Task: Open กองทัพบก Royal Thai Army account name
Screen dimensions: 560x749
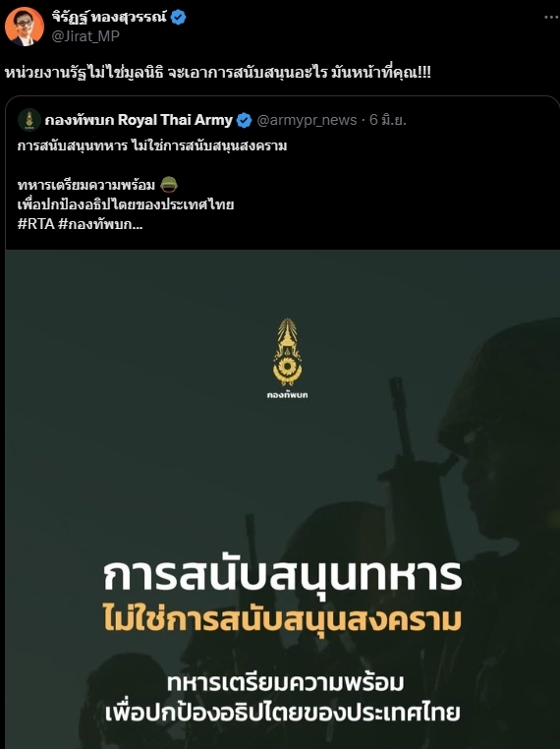Action: click(x=139, y=120)
